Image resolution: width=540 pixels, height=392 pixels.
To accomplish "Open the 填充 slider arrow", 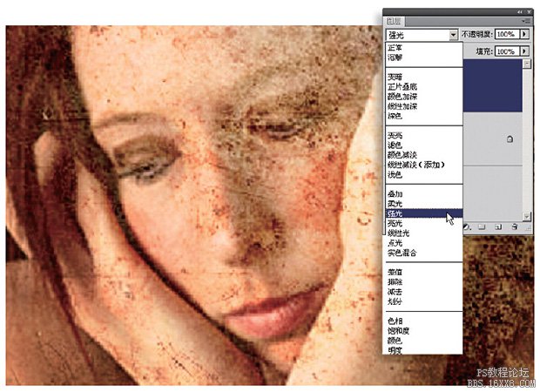I will tap(524, 51).
